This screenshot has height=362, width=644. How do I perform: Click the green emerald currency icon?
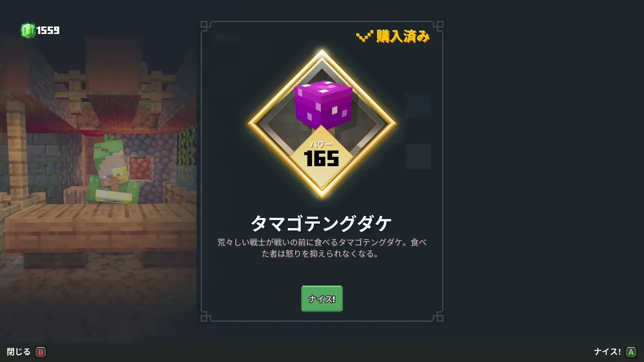tap(28, 31)
